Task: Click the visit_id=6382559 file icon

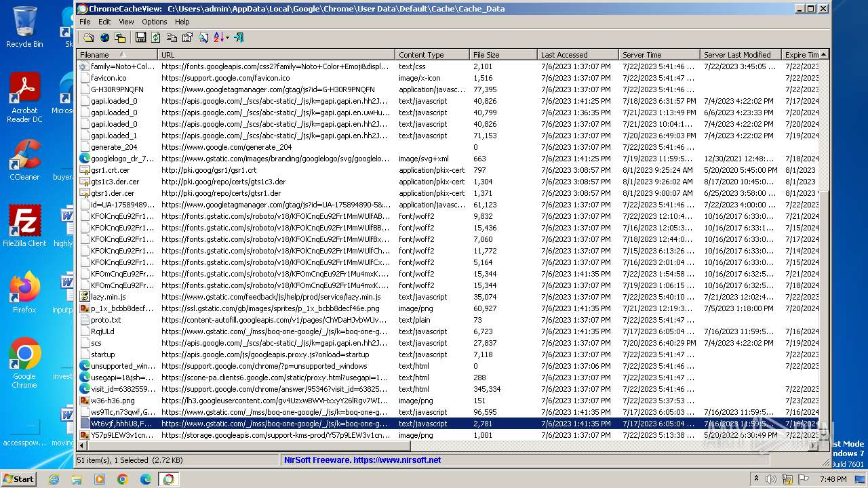Action: coord(85,389)
